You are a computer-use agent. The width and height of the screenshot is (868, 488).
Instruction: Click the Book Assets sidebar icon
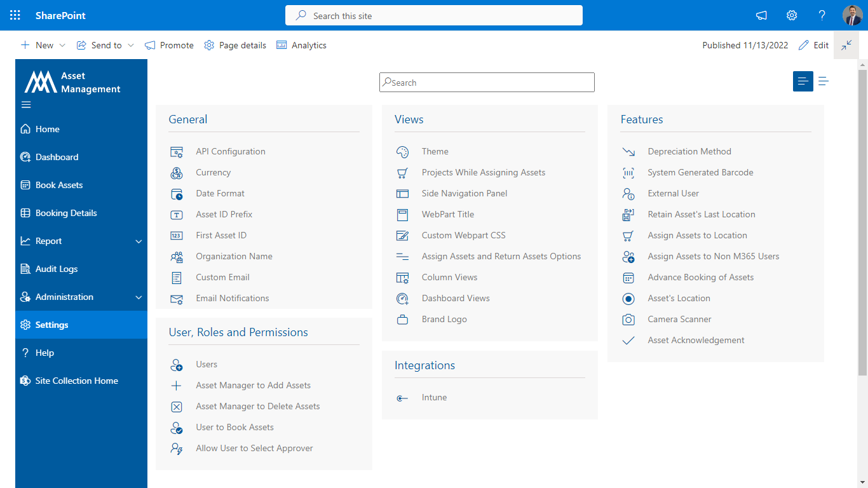pos(25,185)
